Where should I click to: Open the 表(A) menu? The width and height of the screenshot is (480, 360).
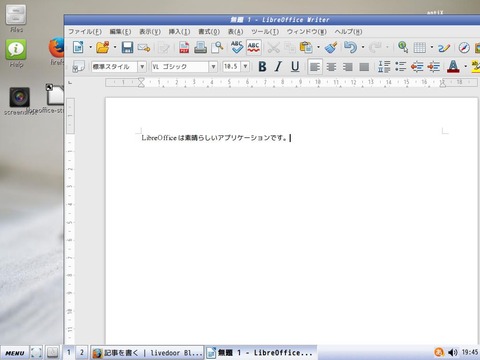(x=235, y=32)
